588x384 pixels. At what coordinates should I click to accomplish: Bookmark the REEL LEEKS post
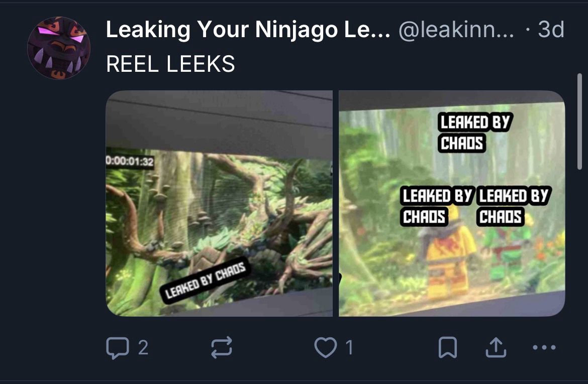pos(448,348)
